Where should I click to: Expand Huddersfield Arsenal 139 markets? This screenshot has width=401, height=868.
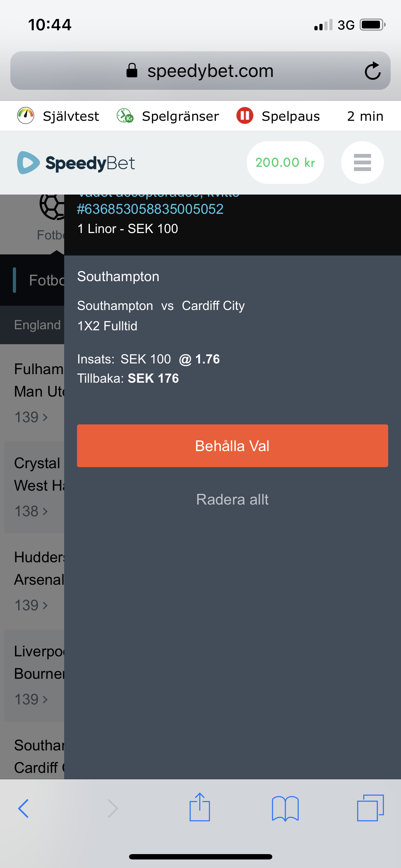tap(31, 605)
